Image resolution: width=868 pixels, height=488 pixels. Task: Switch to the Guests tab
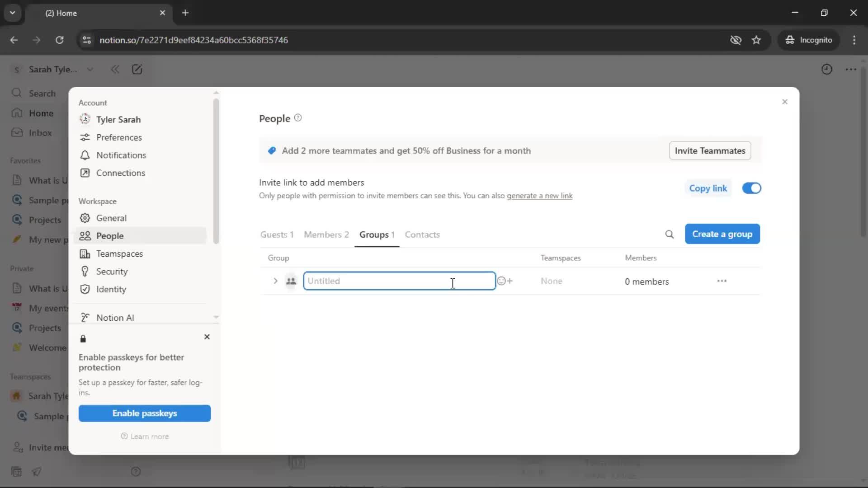point(277,235)
